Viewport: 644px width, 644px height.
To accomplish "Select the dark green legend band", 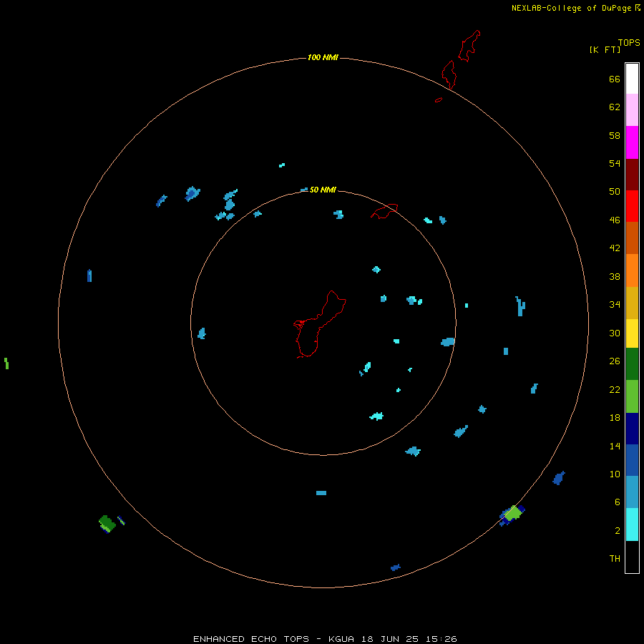I will tap(632, 364).
